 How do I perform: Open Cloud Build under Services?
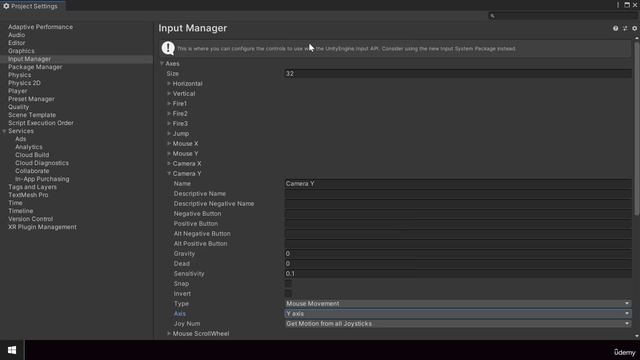click(x=32, y=155)
